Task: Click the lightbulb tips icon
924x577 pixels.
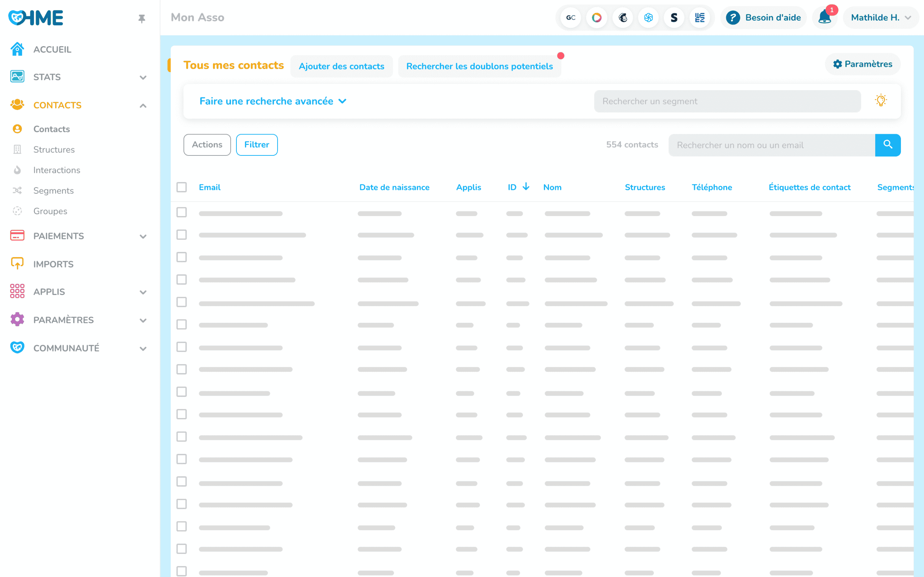Action: pos(880,101)
